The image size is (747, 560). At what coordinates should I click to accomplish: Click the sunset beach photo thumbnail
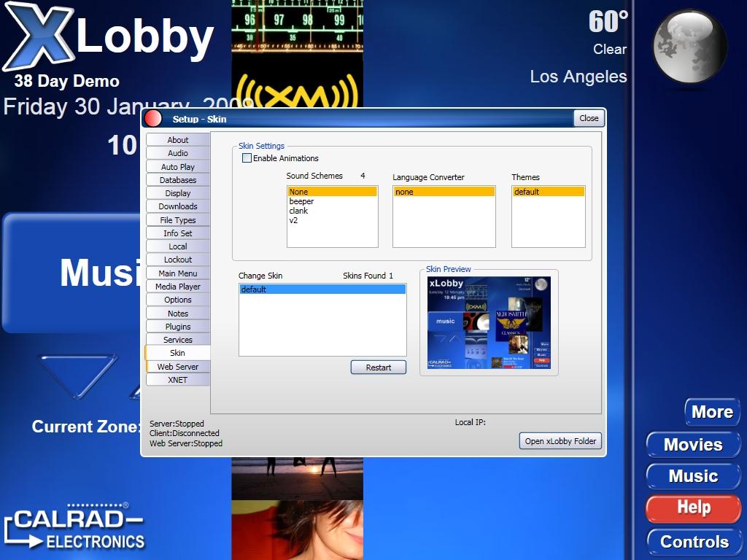pos(298,478)
